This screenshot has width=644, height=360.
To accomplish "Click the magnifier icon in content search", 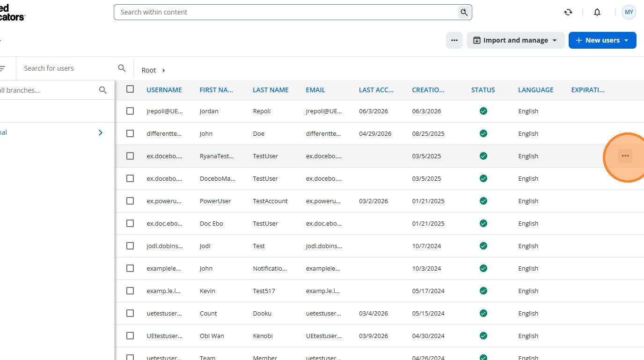I will click(x=464, y=12).
